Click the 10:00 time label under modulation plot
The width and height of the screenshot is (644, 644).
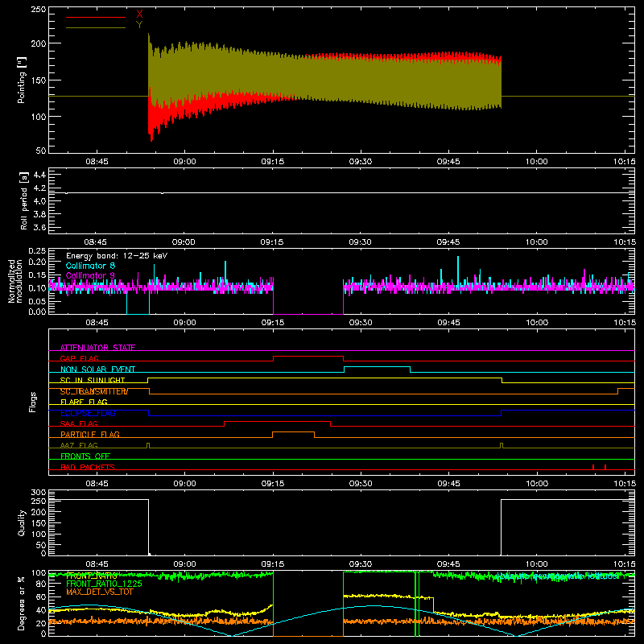[x=537, y=323]
